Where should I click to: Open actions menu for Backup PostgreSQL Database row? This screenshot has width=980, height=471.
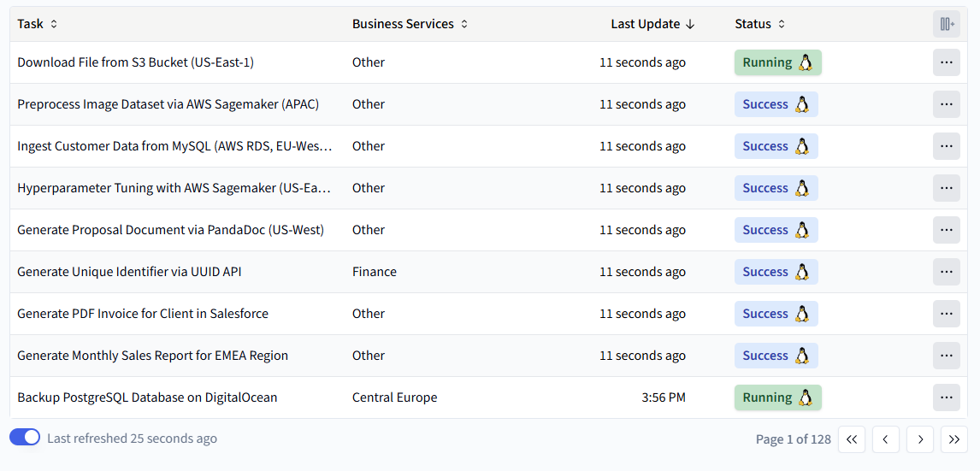[947, 397]
